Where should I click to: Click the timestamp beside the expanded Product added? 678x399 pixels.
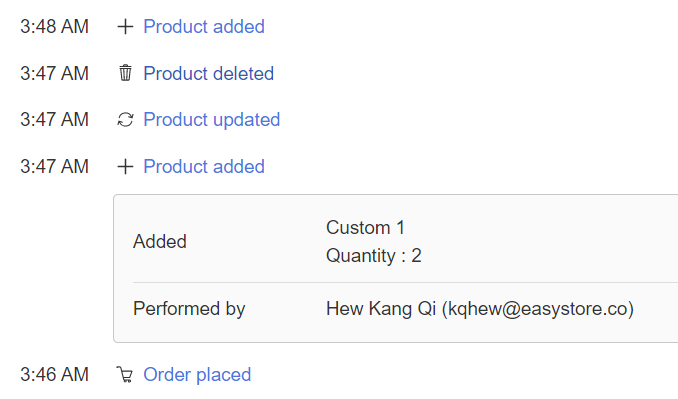pos(54,166)
